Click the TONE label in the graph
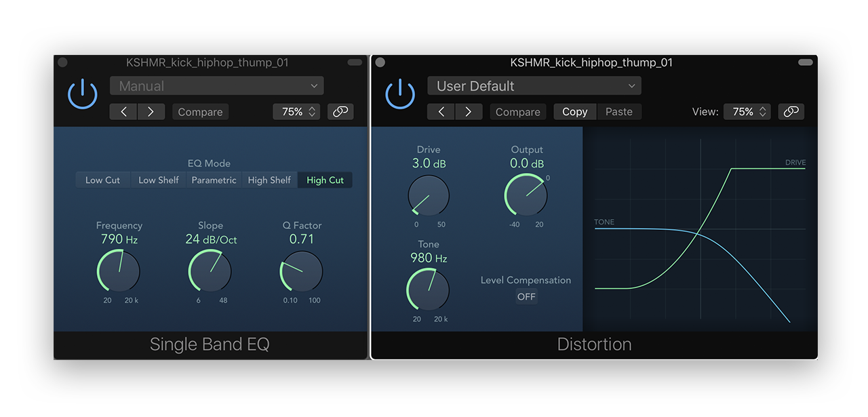The image size is (868, 417). [604, 222]
